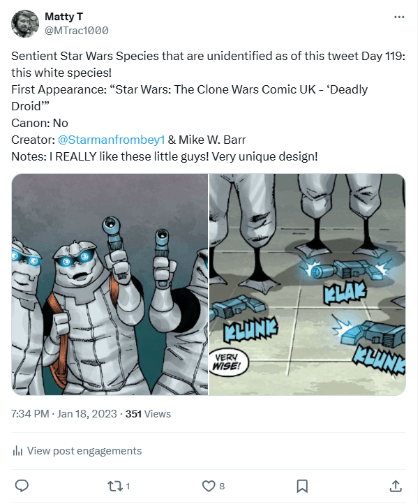The height and width of the screenshot is (504, 420).
Task: Click the bar chart analytics icon
Action: pyautogui.click(x=18, y=451)
